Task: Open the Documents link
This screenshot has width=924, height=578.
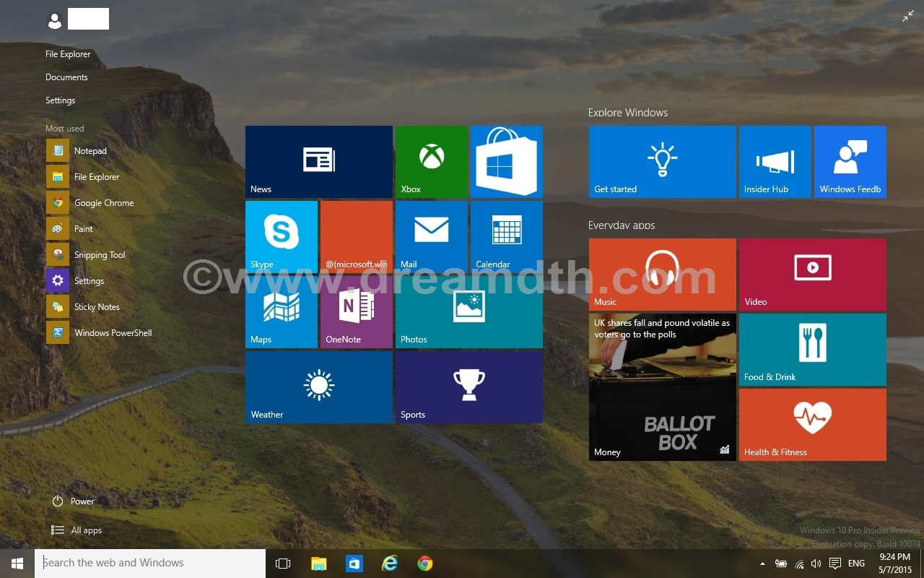Action: (66, 77)
